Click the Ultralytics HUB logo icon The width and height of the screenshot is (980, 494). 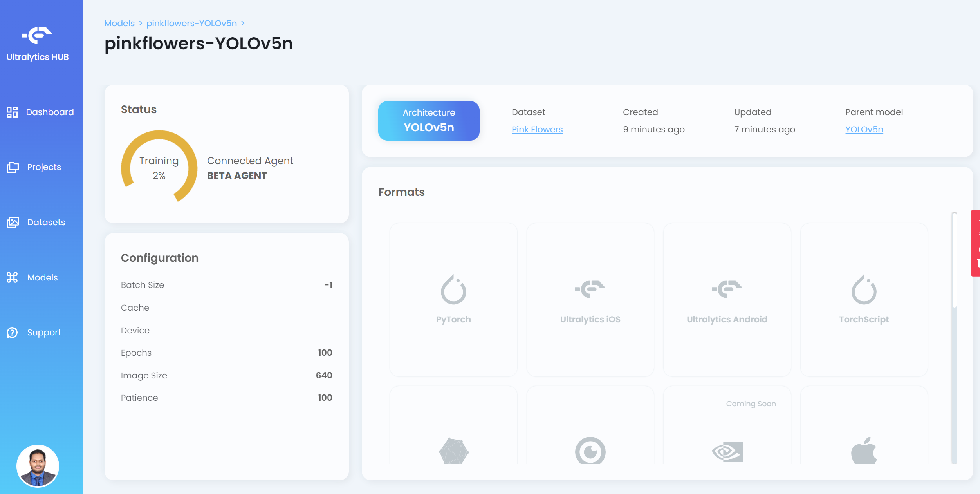tap(37, 35)
